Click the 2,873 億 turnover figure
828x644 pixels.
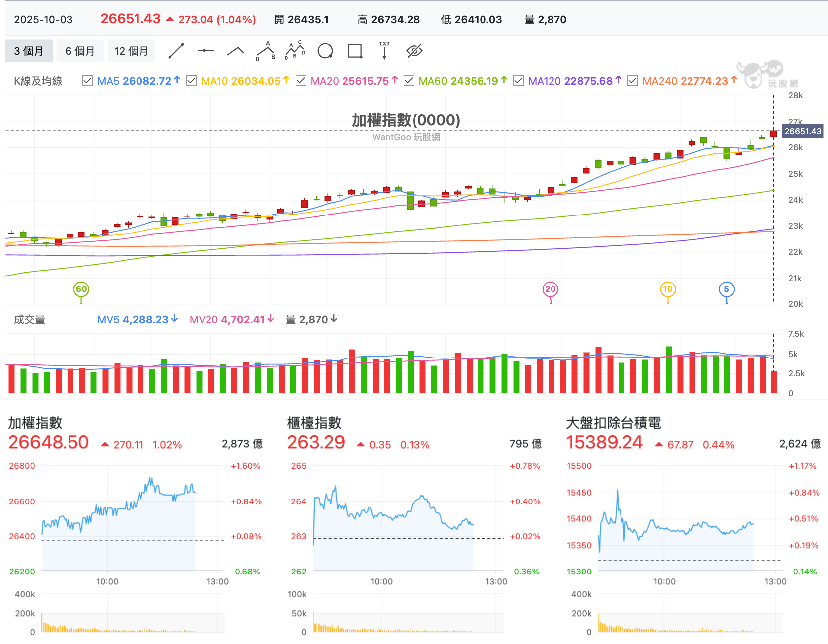pyautogui.click(x=242, y=444)
